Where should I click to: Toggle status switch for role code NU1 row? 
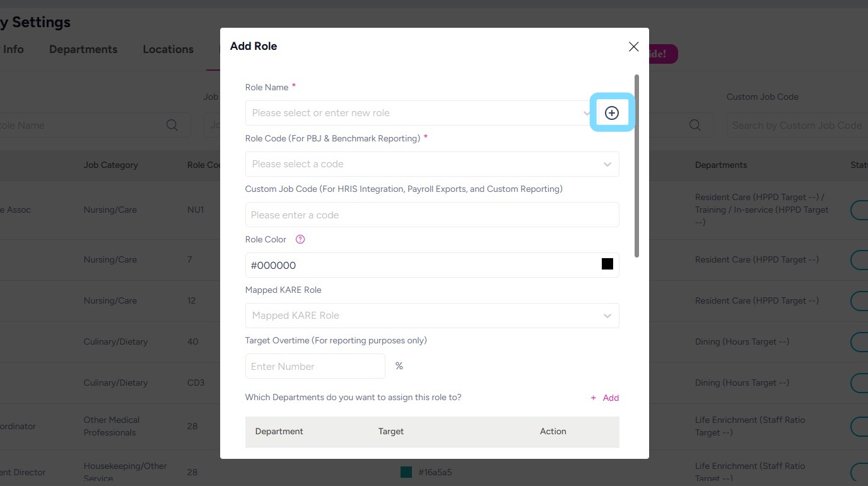859,210
